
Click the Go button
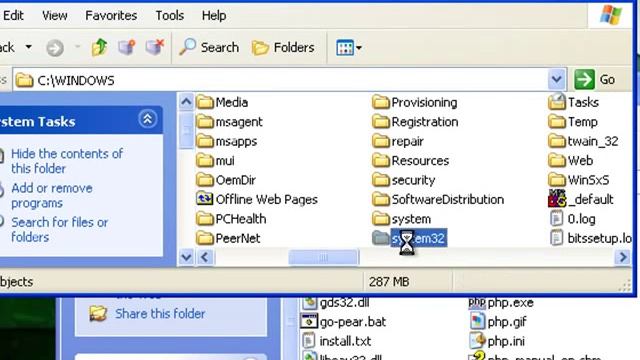(x=596, y=80)
